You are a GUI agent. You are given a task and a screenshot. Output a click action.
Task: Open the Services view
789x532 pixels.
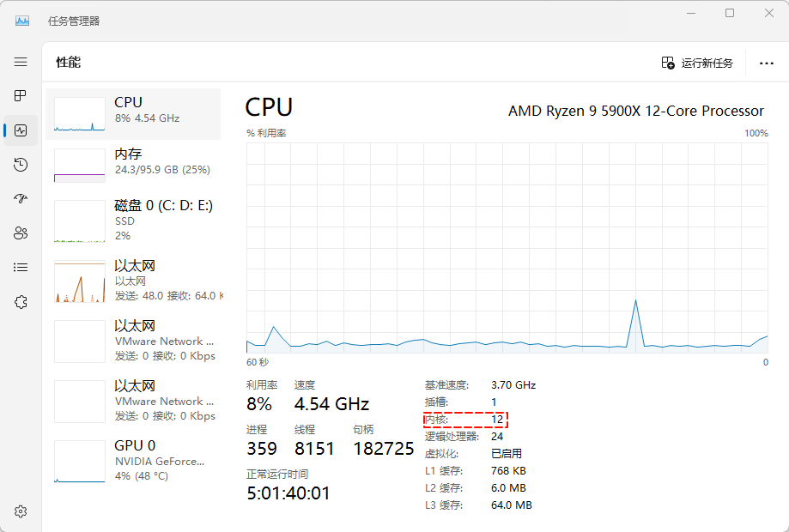[21, 301]
